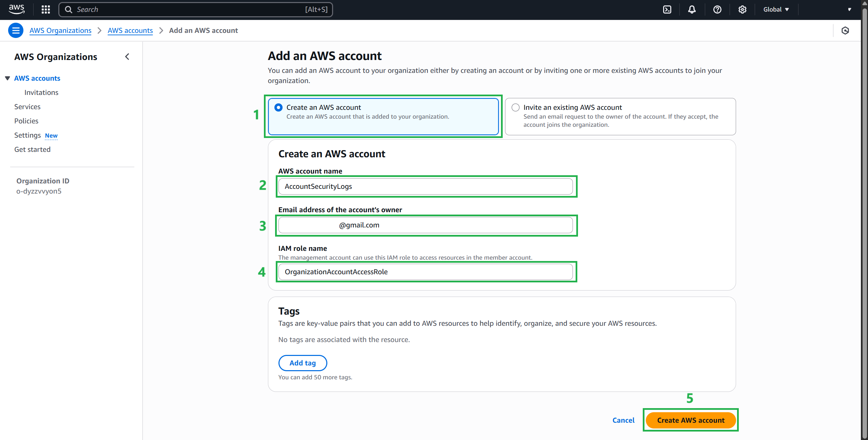Toggle the hamburger navigation menu icon
The image size is (868, 440).
click(x=16, y=31)
